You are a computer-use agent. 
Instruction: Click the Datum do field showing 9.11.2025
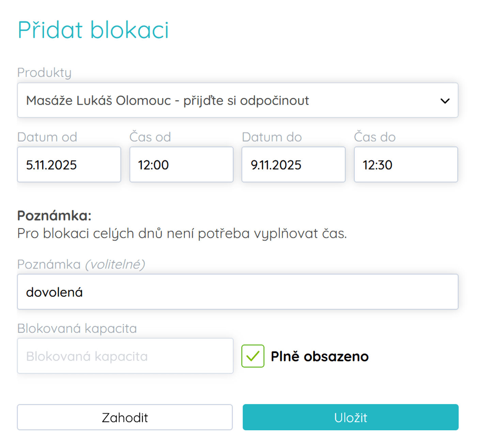tap(293, 164)
